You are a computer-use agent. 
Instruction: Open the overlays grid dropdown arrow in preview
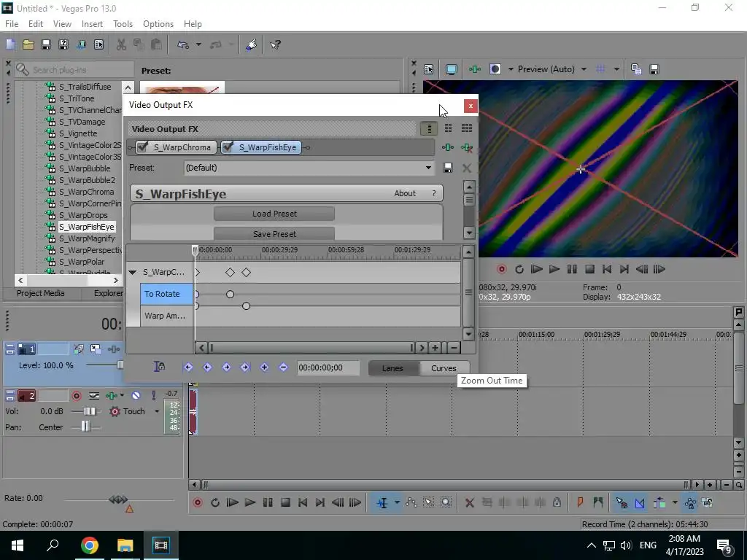point(616,69)
